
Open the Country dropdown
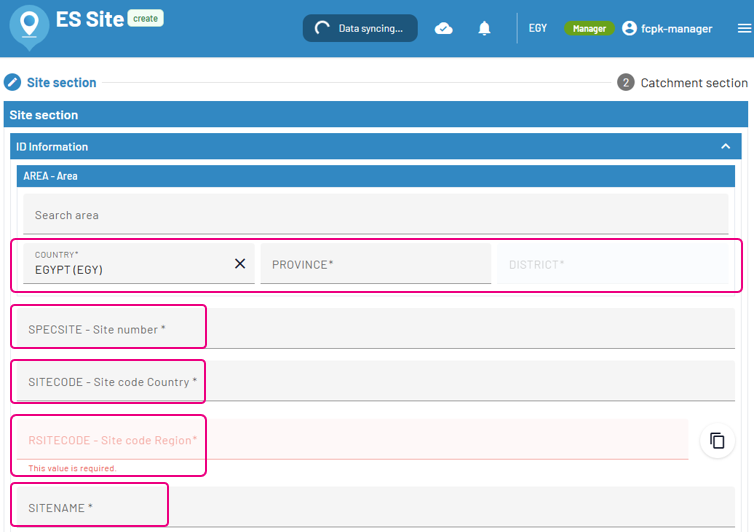pos(125,264)
